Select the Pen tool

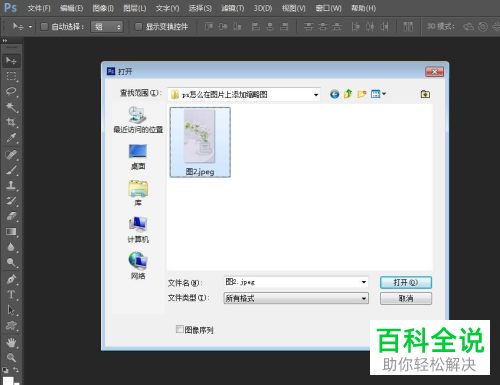11,279
